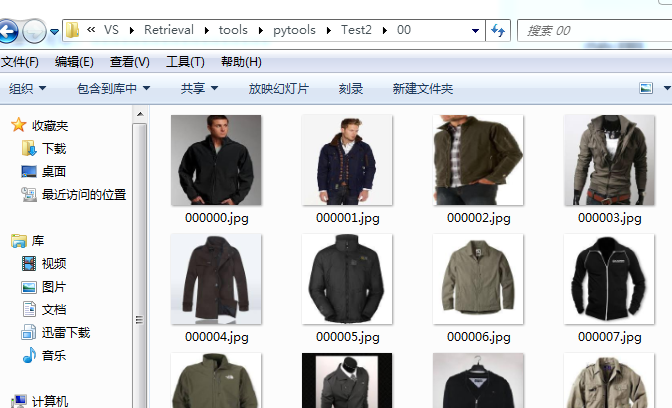This screenshot has width=672, height=408.
Task: Select thumbnail 000000.jpg black jacket
Action: pos(216,160)
